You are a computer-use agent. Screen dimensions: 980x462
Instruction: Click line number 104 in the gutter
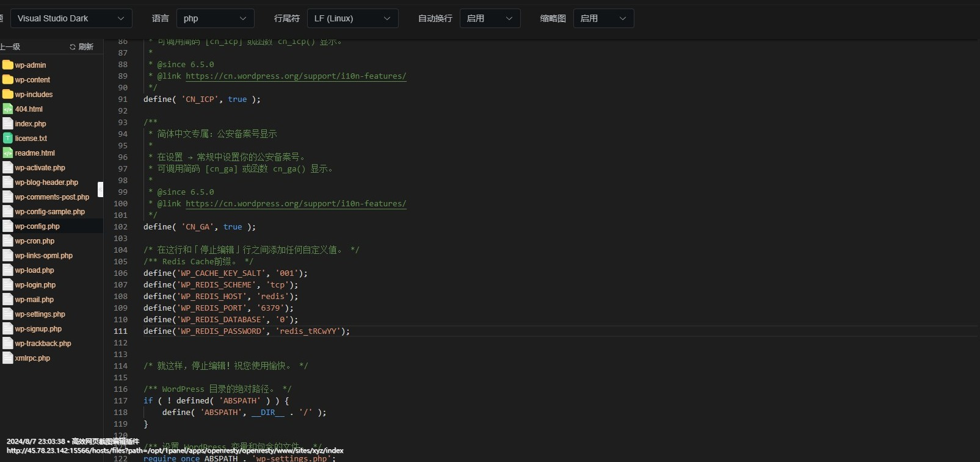120,250
